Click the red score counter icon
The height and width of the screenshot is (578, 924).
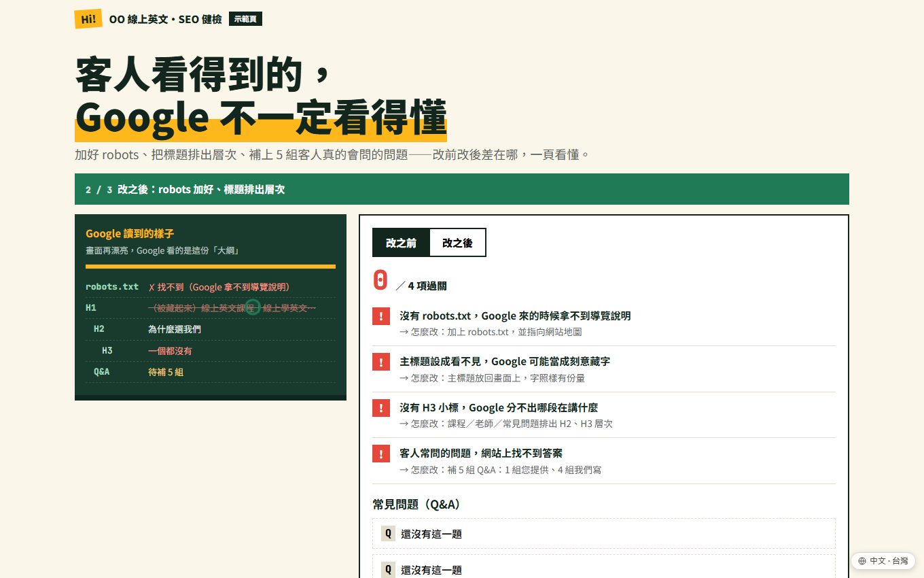pos(381,280)
